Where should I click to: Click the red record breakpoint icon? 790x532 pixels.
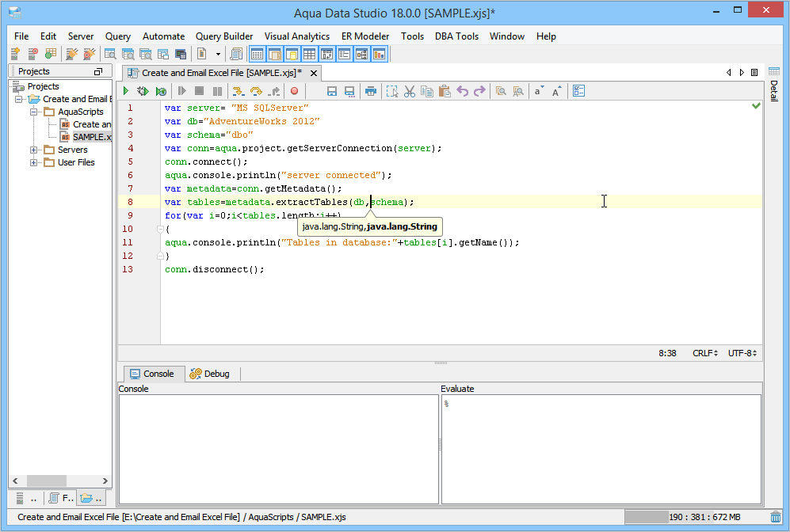(294, 92)
